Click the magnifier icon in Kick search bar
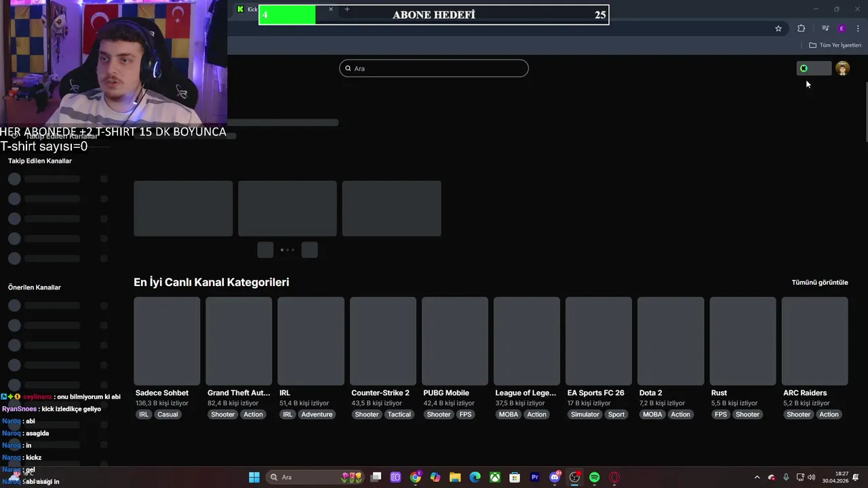This screenshot has width=868, height=488. click(x=349, y=68)
